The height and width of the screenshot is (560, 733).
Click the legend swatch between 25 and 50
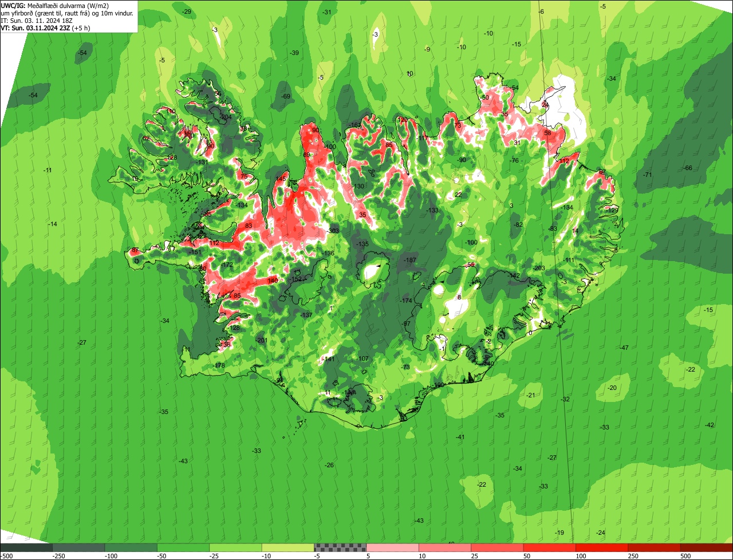click(x=498, y=547)
